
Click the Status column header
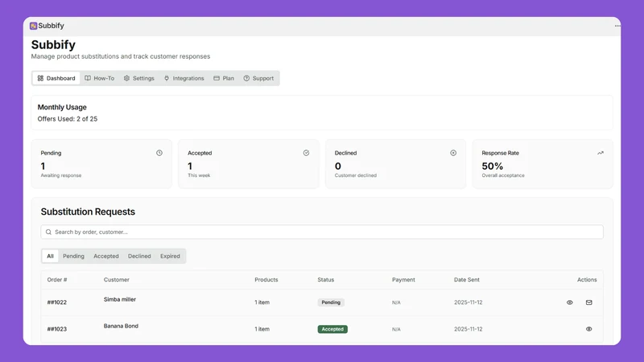326,280
